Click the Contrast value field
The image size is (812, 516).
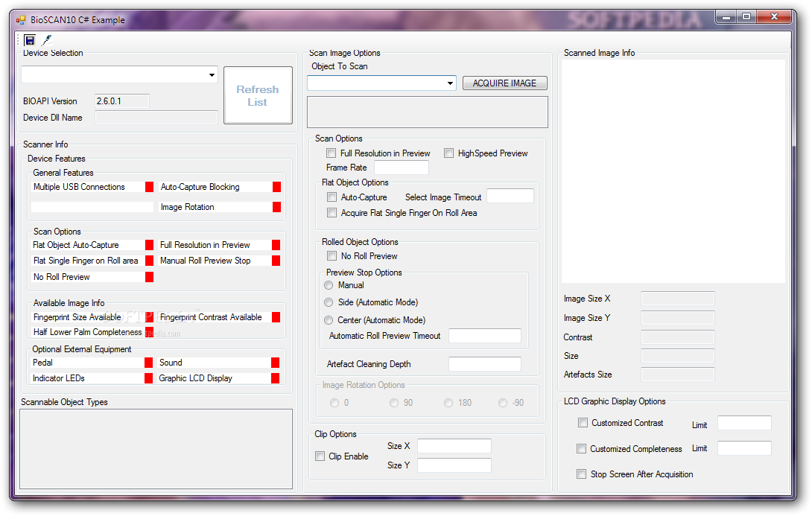click(x=677, y=337)
